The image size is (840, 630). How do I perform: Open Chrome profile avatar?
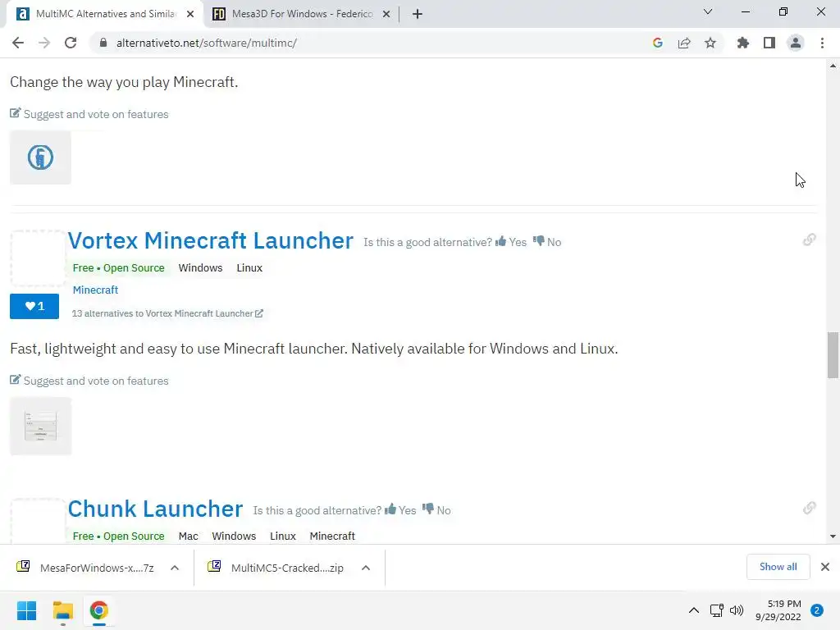click(796, 43)
